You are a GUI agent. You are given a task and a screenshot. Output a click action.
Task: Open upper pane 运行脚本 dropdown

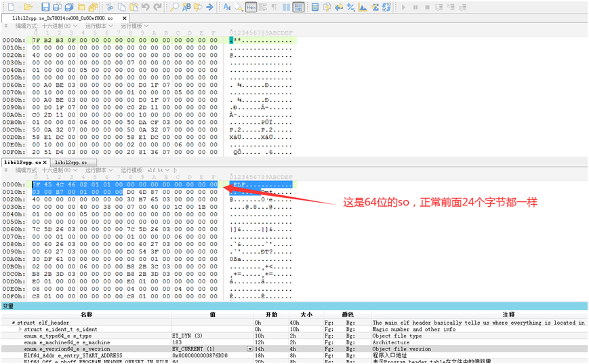click(x=99, y=26)
